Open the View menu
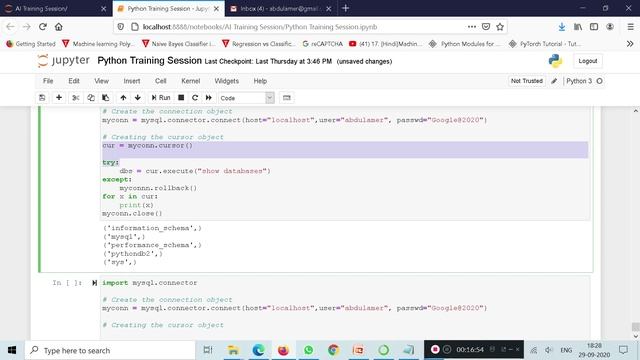Viewport: 640px width, 360px height. [101, 81]
